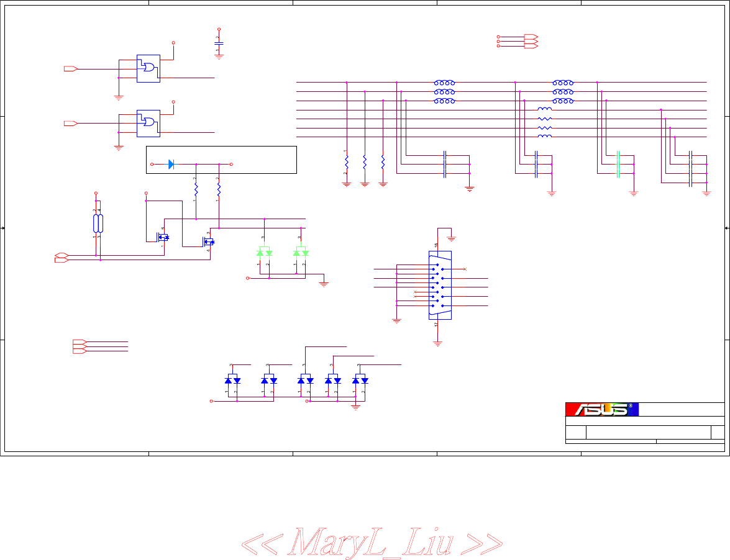Select the middle blue dual-diode of the bottom five
The height and width of the screenshot is (560, 730).
[x=306, y=379]
